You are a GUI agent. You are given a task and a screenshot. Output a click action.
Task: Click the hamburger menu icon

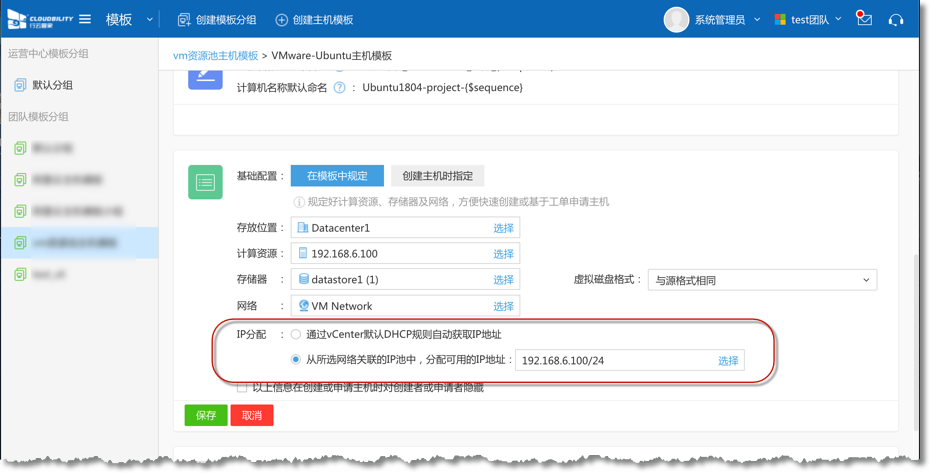(85, 20)
